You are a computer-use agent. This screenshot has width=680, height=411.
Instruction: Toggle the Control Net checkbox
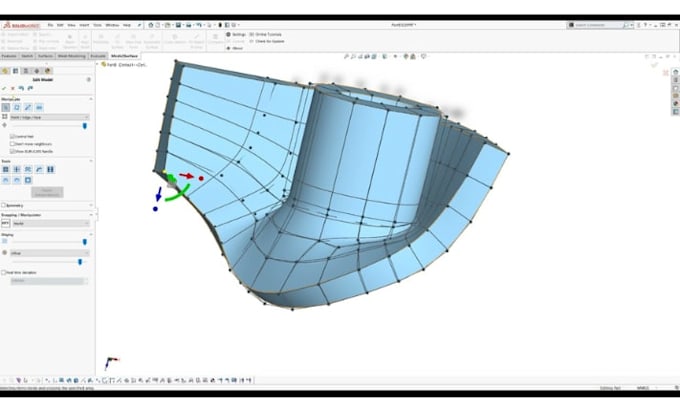12,137
